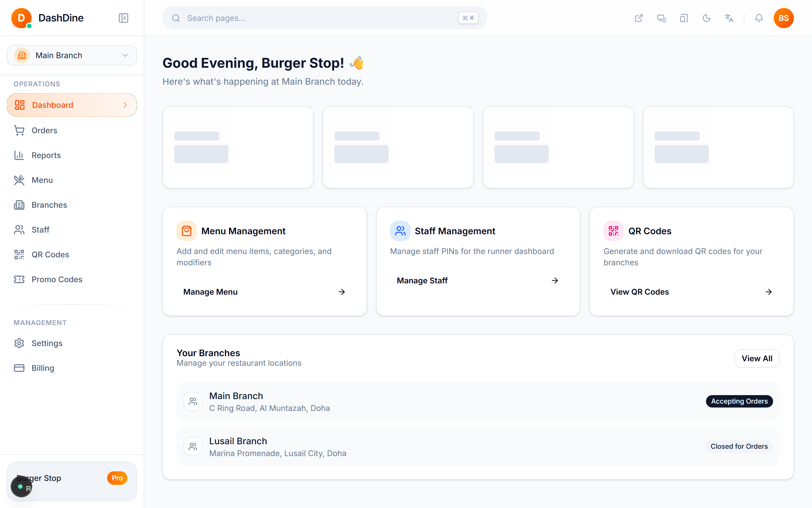The height and width of the screenshot is (508, 812).
Task: Open the Lusail Branch row
Action: pyautogui.click(x=478, y=446)
